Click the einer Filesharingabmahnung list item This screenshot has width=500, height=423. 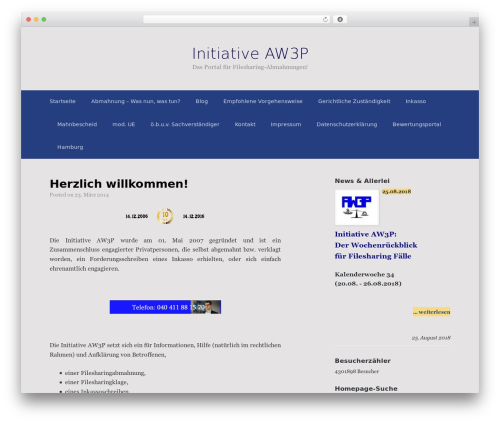105,373
